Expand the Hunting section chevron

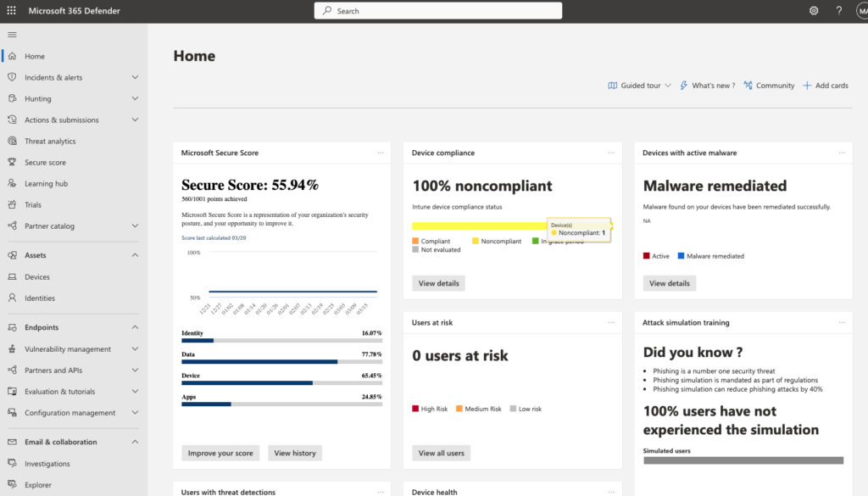pyautogui.click(x=135, y=98)
